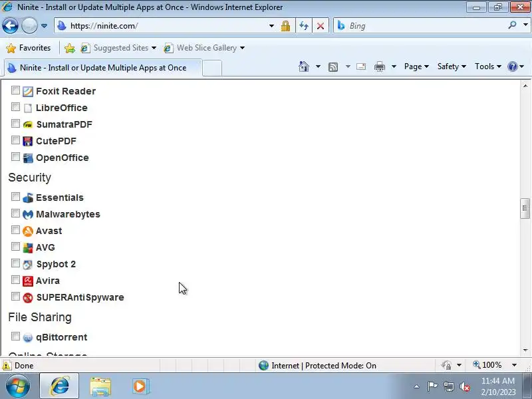Click the LibreOffice document icon
The image size is (532, 399).
point(28,108)
